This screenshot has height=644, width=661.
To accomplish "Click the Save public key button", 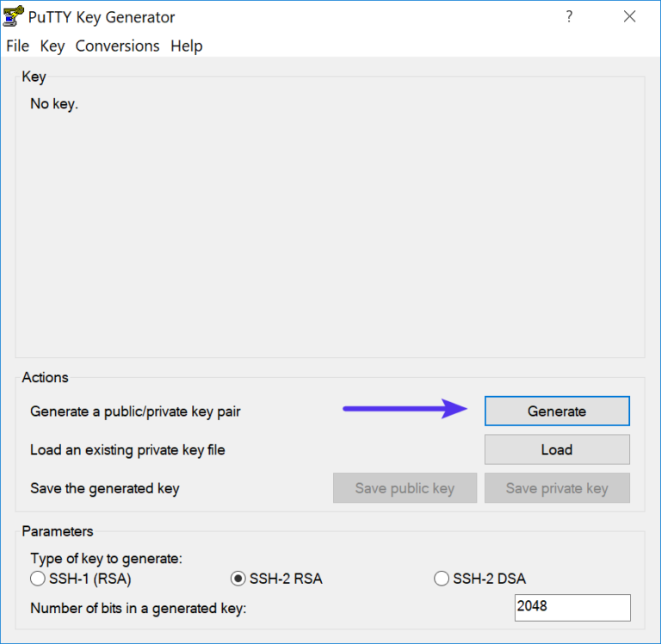I will point(405,488).
